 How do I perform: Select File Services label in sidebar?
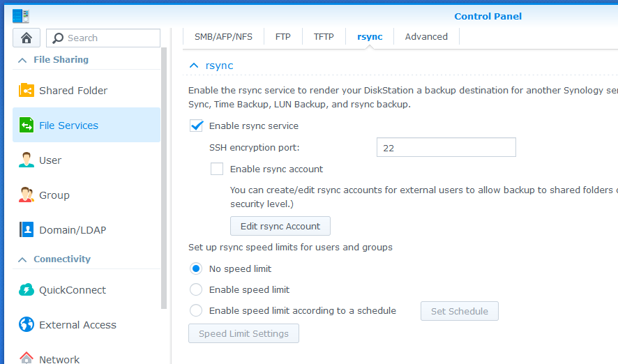(68, 126)
